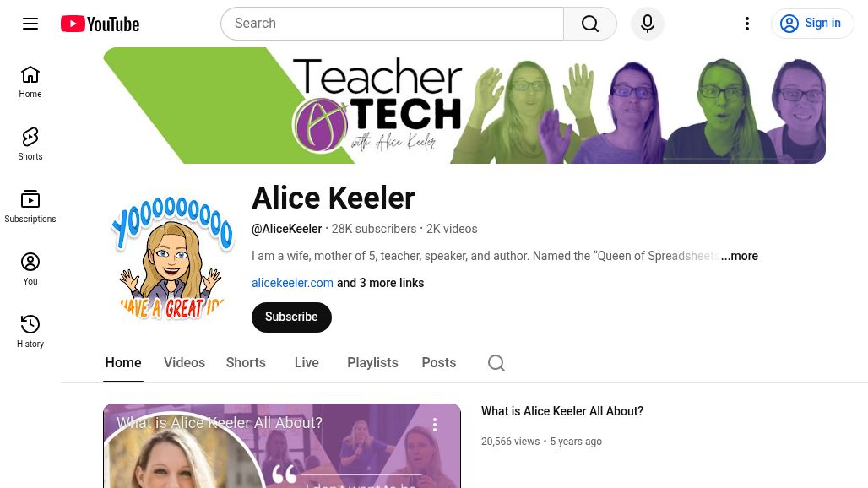Switch to the Playlists tab

coord(372,363)
